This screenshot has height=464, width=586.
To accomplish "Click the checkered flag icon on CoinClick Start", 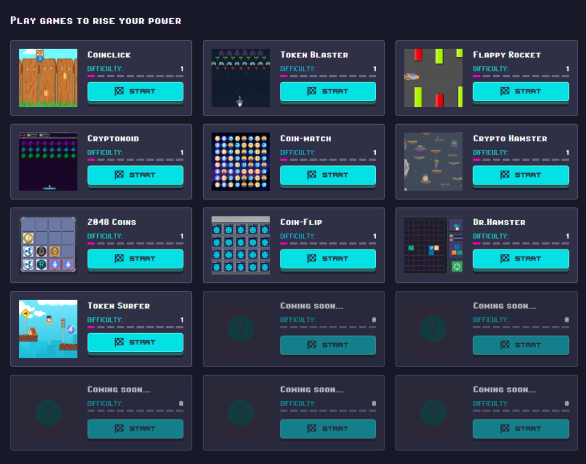I will 119,91.
